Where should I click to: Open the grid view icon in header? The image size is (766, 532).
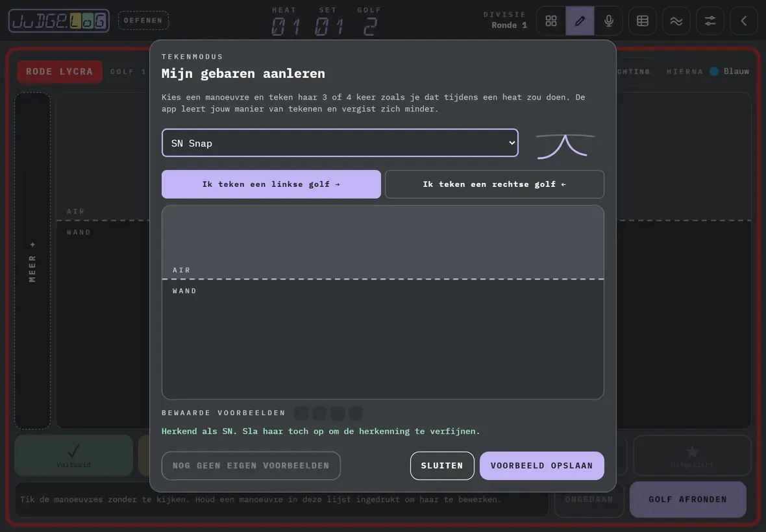(x=551, y=21)
